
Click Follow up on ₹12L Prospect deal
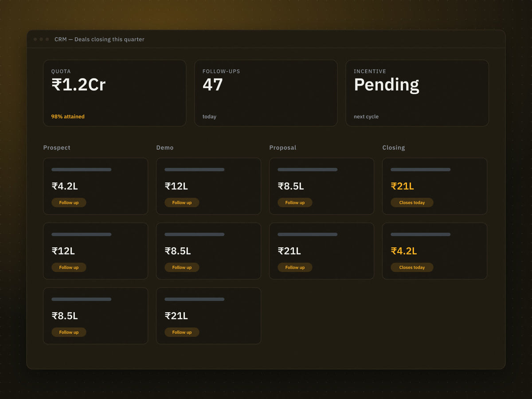click(69, 267)
